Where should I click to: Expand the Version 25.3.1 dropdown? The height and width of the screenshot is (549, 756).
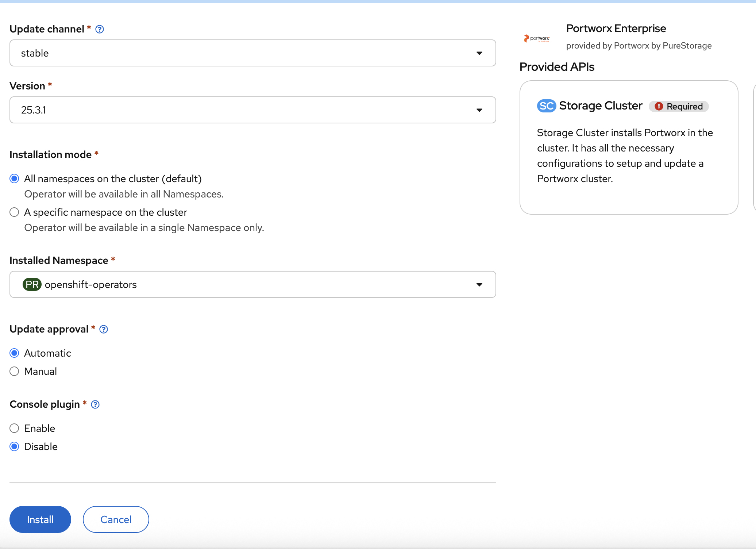[x=252, y=110]
